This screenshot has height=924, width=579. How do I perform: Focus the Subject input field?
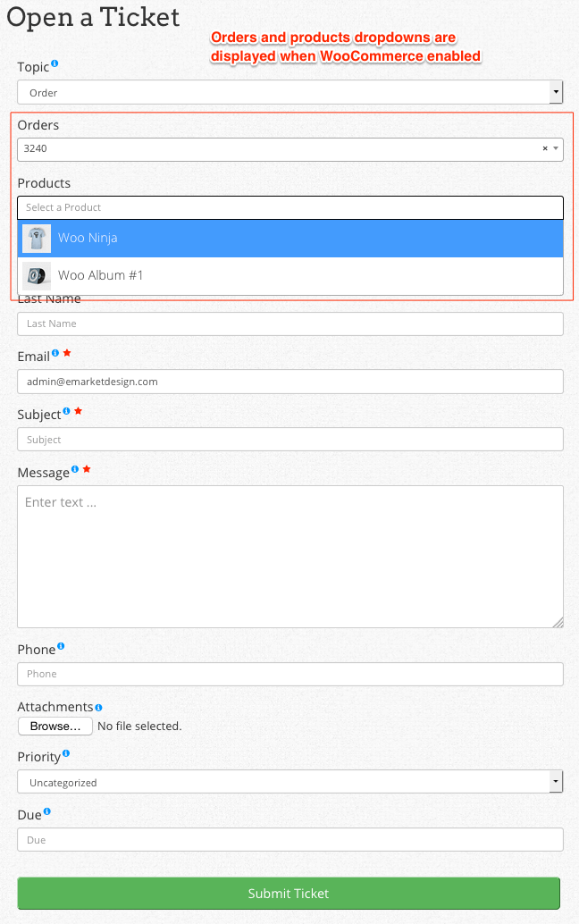point(290,440)
